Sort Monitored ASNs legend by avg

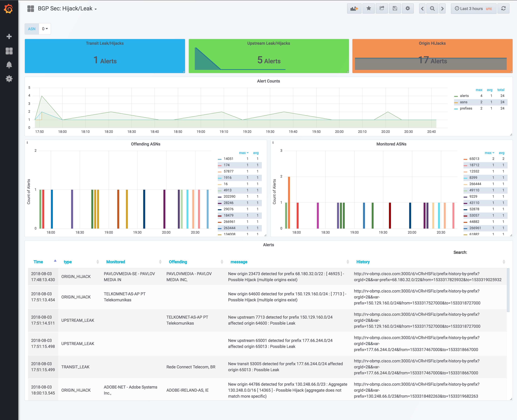[x=502, y=153]
